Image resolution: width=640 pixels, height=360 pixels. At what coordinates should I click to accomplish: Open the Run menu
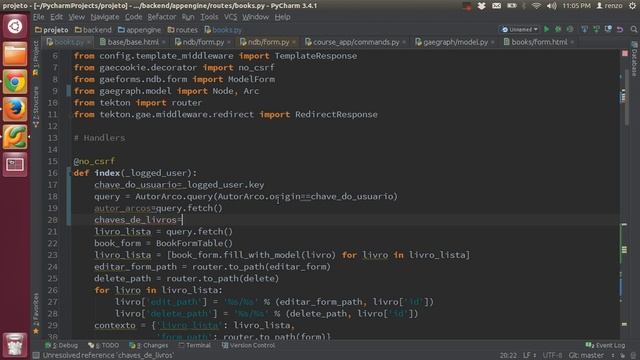(188, 17)
